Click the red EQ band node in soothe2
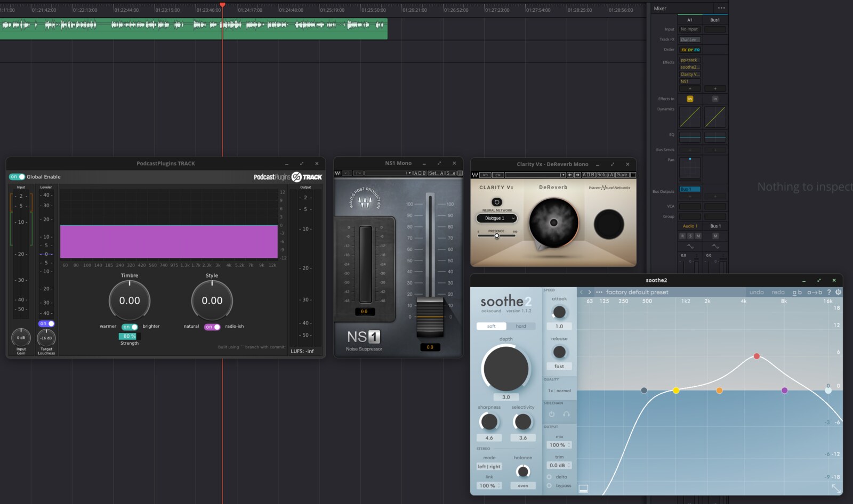 [757, 356]
